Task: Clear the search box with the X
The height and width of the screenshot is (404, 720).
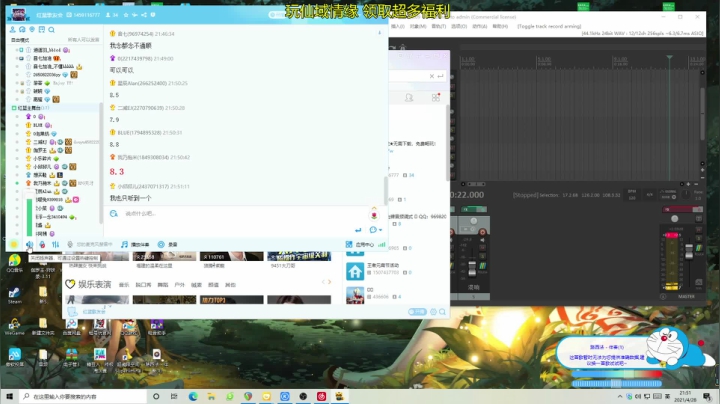Action: 432,76
